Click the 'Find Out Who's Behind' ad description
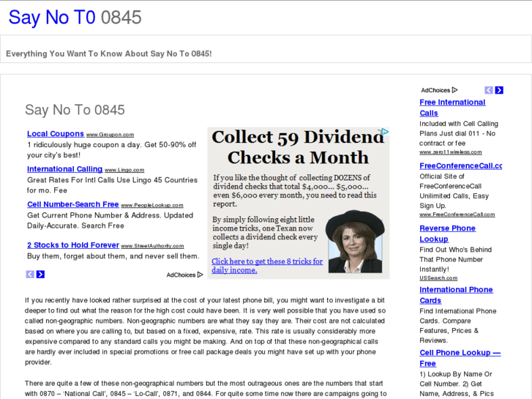This screenshot has height=399, width=532. click(455, 259)
